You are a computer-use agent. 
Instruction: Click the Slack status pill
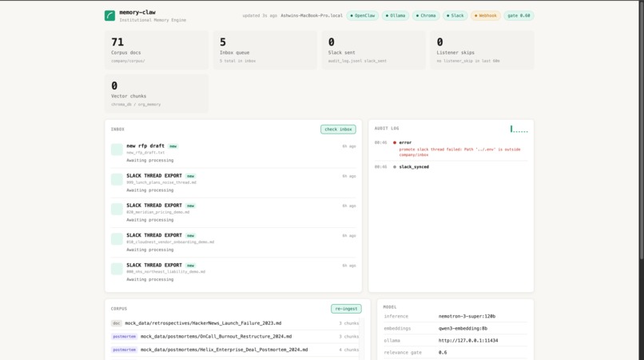coord(455,16)
